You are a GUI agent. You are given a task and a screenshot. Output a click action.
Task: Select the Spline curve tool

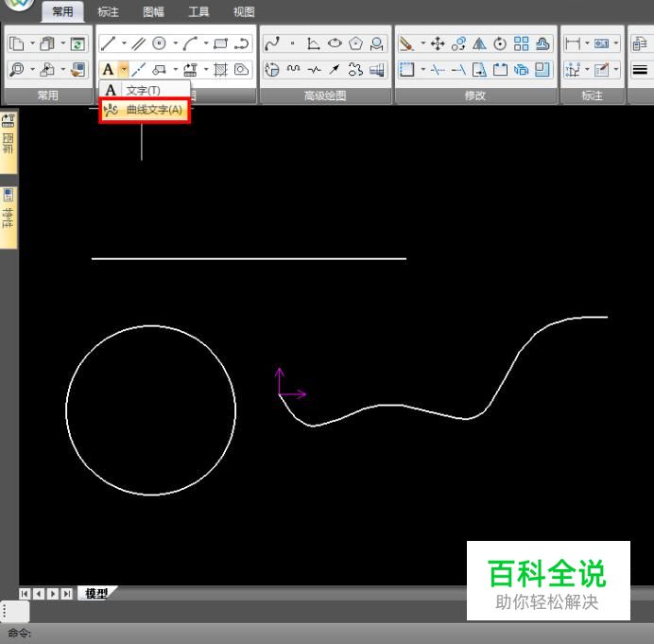coord(272,44)
